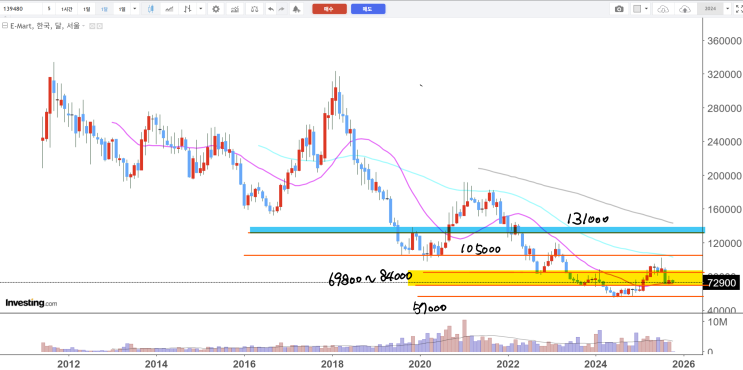Image resolution: width=743 pixels, height=370 pixels.
Task: Click the 2024 label on time axis
Action: click(x=596, y=363)
